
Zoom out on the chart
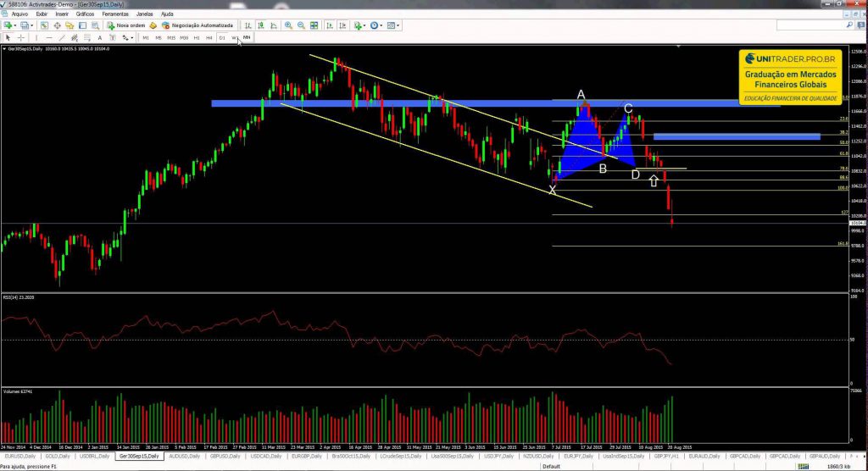(x=301, y=25)
